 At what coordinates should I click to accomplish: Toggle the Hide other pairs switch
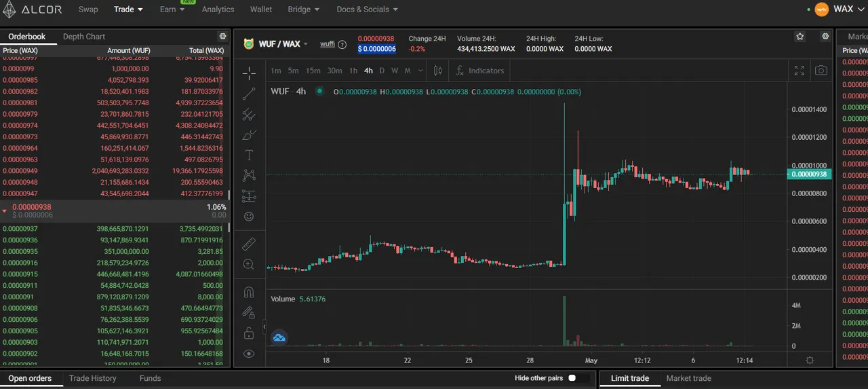[x=574, y=378]
